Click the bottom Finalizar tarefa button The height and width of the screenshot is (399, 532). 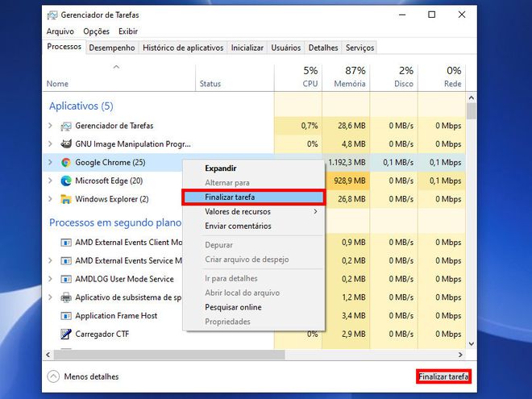tap(443, 376)
